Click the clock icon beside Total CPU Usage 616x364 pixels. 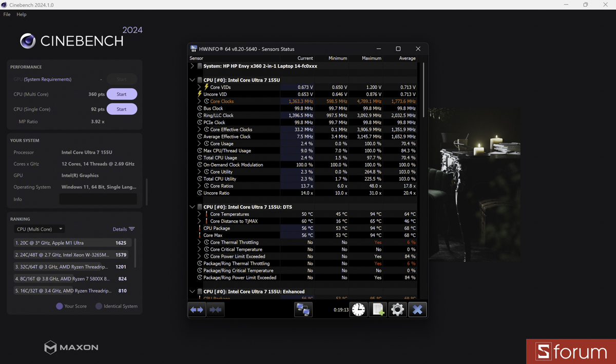[x=200, y=158]
